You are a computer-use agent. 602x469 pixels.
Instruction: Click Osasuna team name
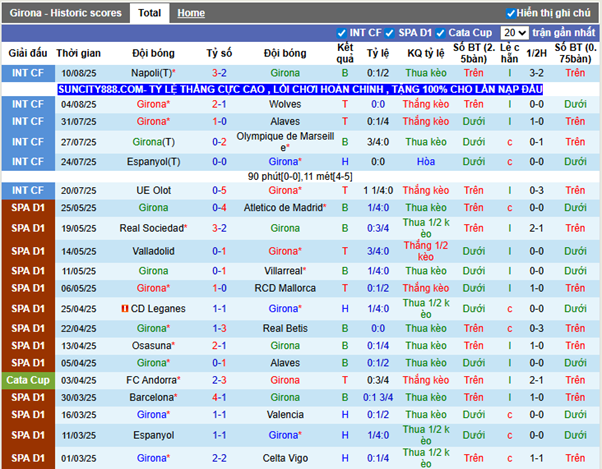click(153, 345)
